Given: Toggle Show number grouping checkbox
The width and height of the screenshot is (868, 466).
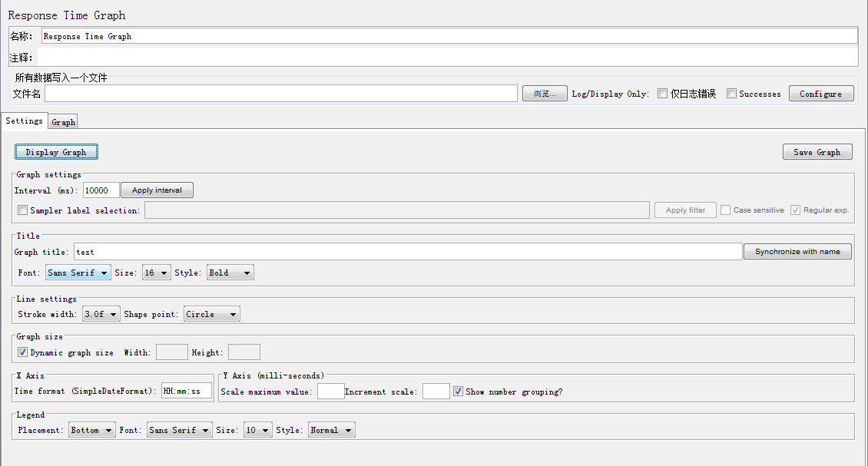Looking at the screenshot, I should tap(458, 392).
